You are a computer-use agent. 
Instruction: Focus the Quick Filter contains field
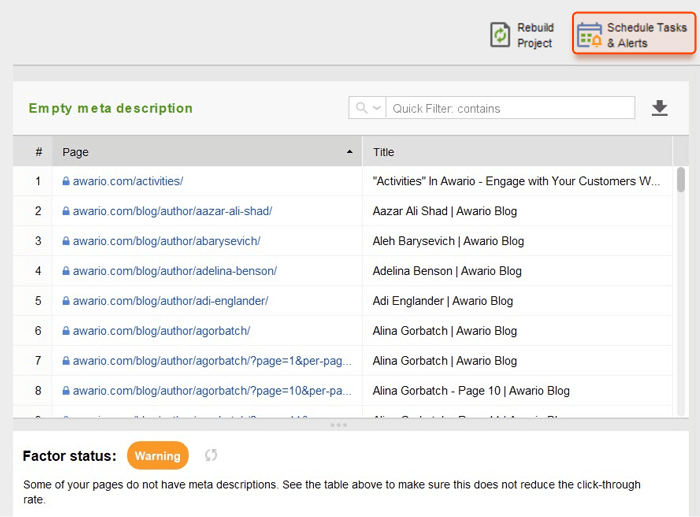point(510,108)
